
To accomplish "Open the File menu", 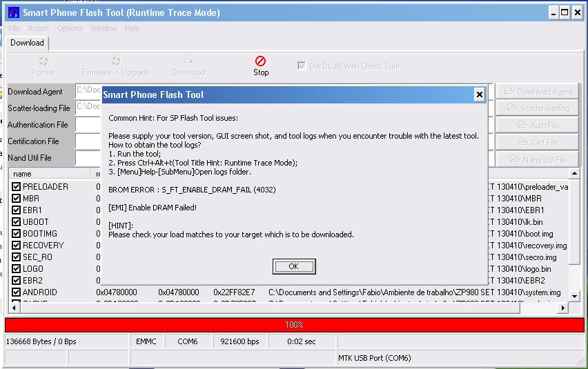I will 14,28.
